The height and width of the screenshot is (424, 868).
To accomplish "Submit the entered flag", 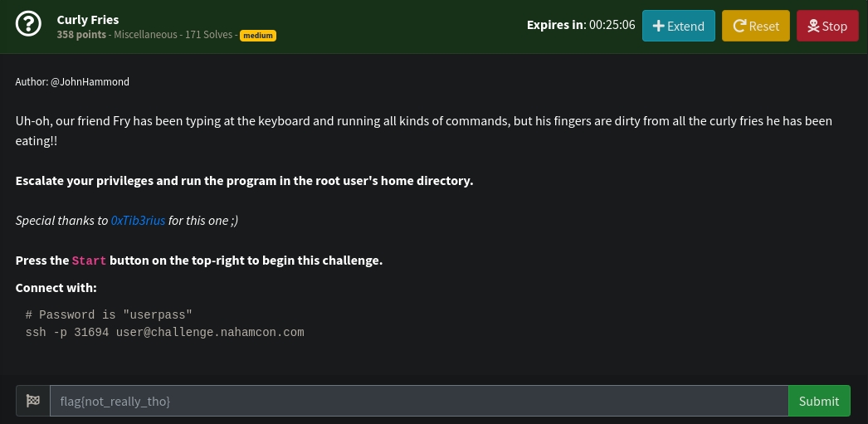I will [x=818, y=401].
